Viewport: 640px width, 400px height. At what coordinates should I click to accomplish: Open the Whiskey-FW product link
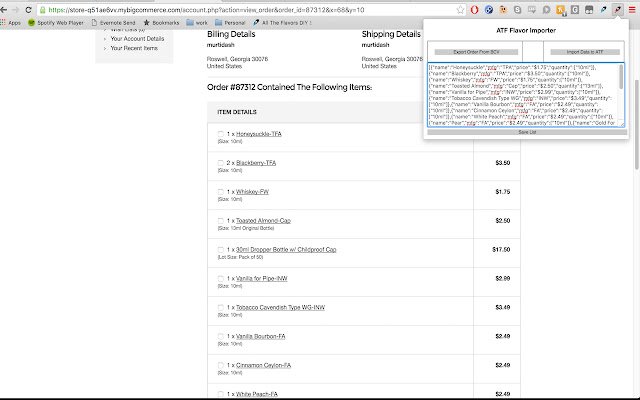coord(252,192)
